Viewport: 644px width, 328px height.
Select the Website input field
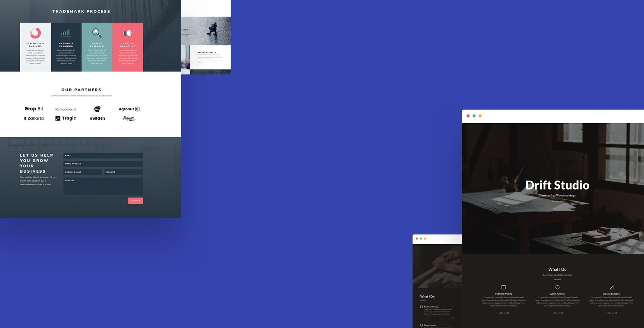pos(124,172)
